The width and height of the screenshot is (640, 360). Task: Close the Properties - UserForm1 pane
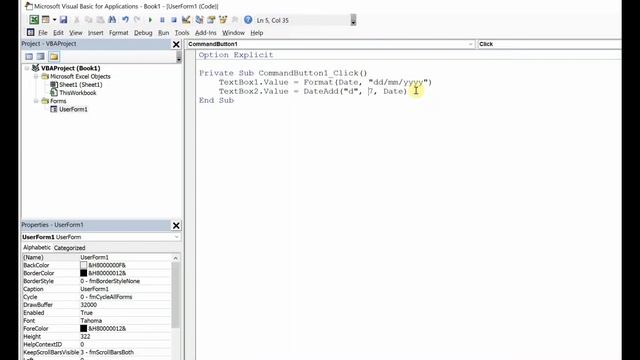click(x=176, y=225)
